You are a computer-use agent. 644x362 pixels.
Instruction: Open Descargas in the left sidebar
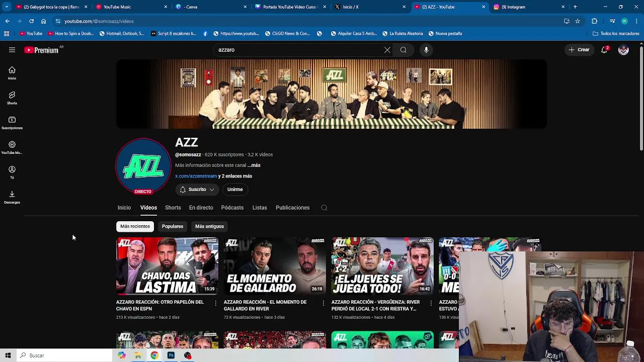coord(12,197)
